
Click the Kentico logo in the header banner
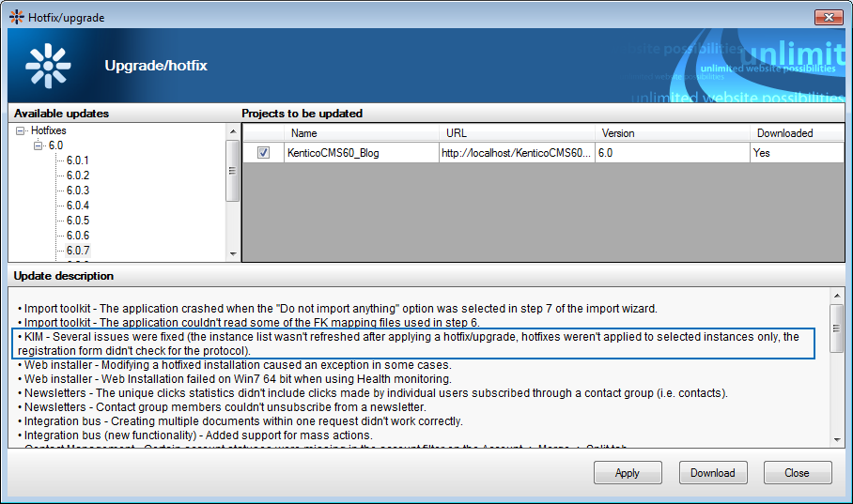48,66
